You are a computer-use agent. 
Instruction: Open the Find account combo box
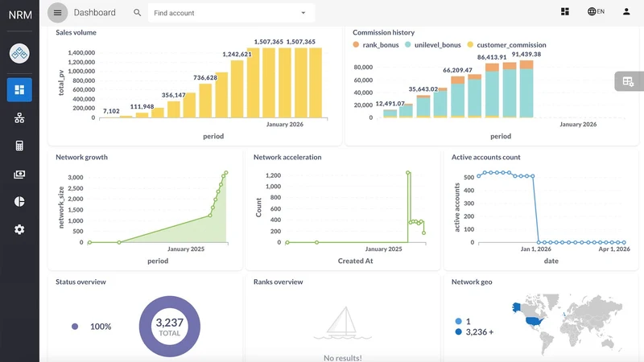231,13
